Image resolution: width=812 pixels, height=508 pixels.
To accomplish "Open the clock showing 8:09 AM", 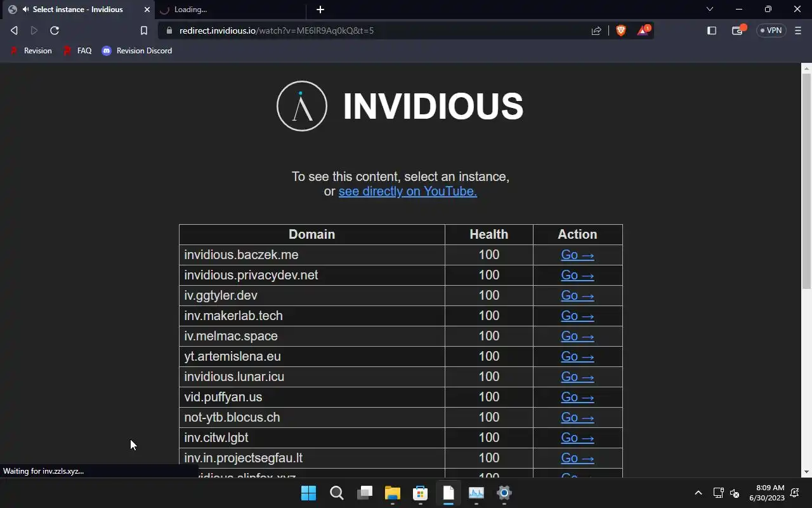I will point(767,493).
